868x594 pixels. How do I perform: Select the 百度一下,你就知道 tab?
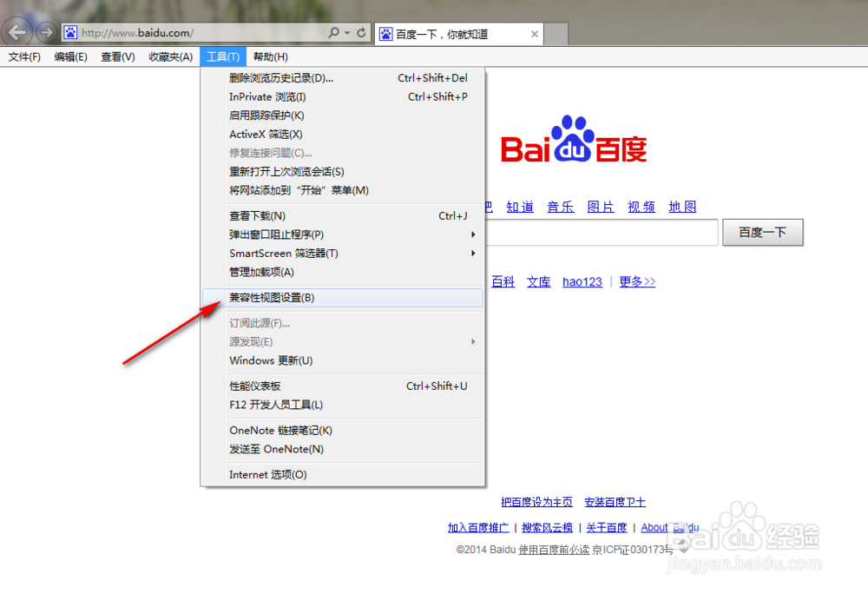[x=459, y=35]
